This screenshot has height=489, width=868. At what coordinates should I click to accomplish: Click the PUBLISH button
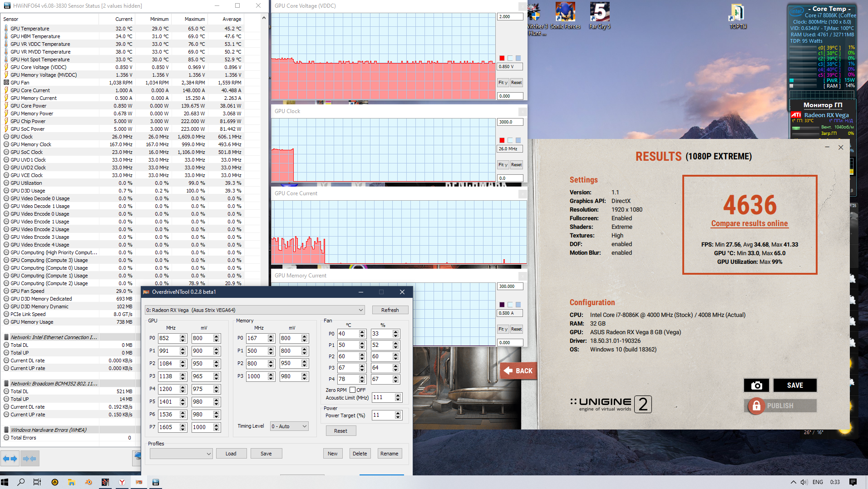(780, 406)
